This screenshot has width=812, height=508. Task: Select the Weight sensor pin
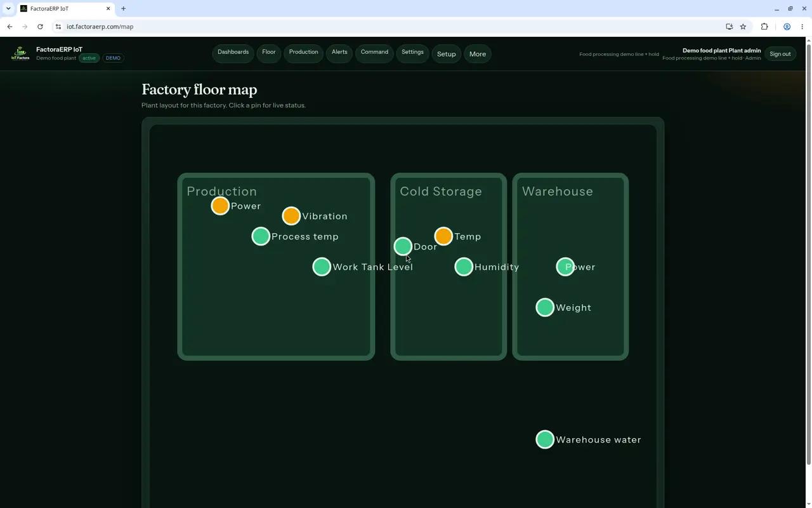545,307
